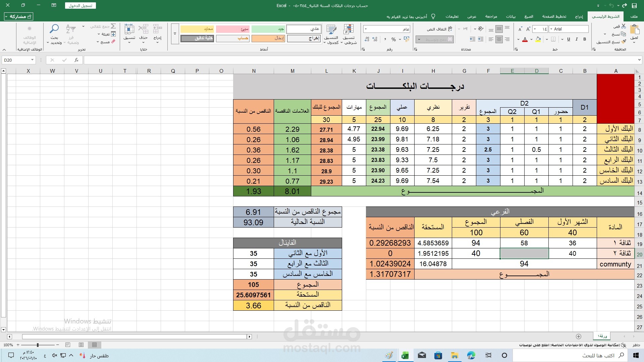Toggle Underline formatting
The height and width of the screenshot is (362, 644).
pyautogui.click(x=569, y=39)
